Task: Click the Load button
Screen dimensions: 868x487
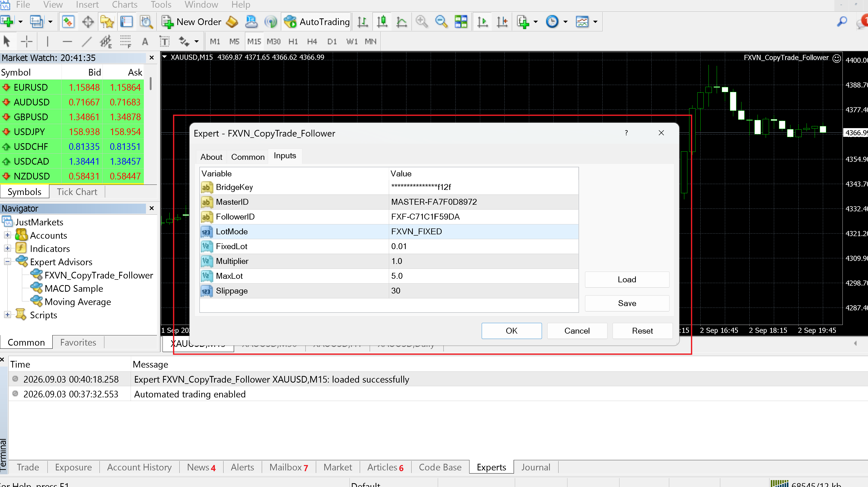Action: [627, 279]
